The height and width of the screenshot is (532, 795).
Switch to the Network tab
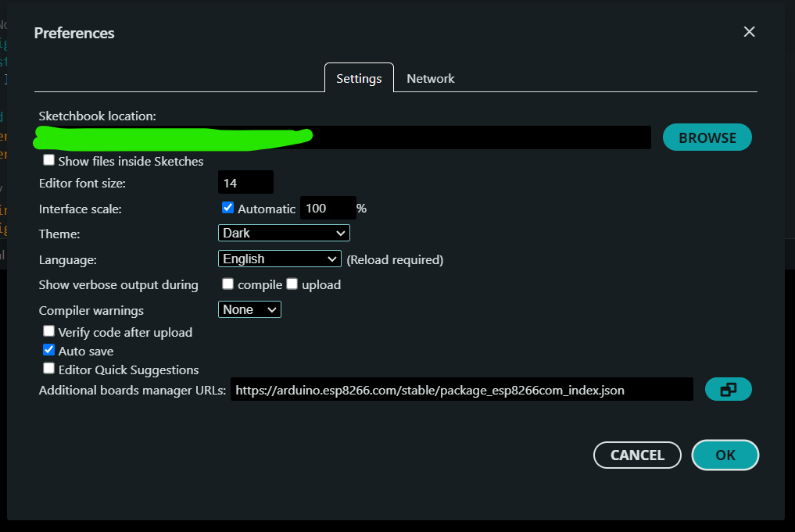[x=431, y=79]
